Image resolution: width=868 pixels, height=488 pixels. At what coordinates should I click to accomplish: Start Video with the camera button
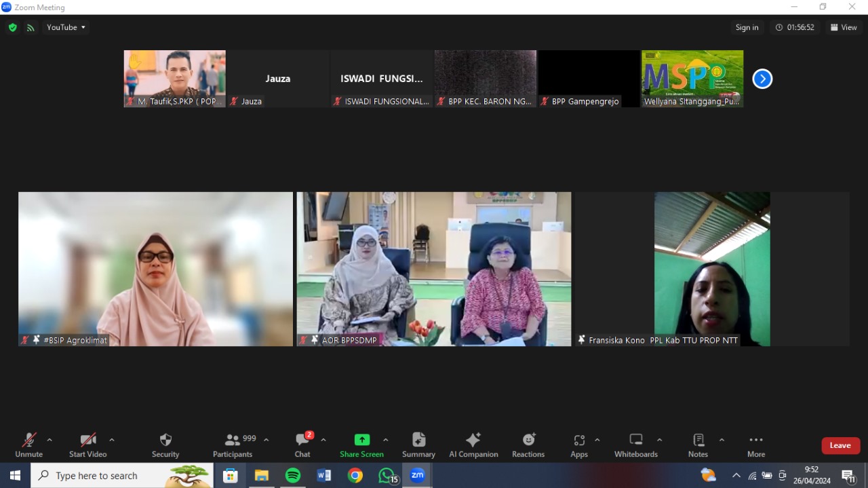tap(87, 445)
